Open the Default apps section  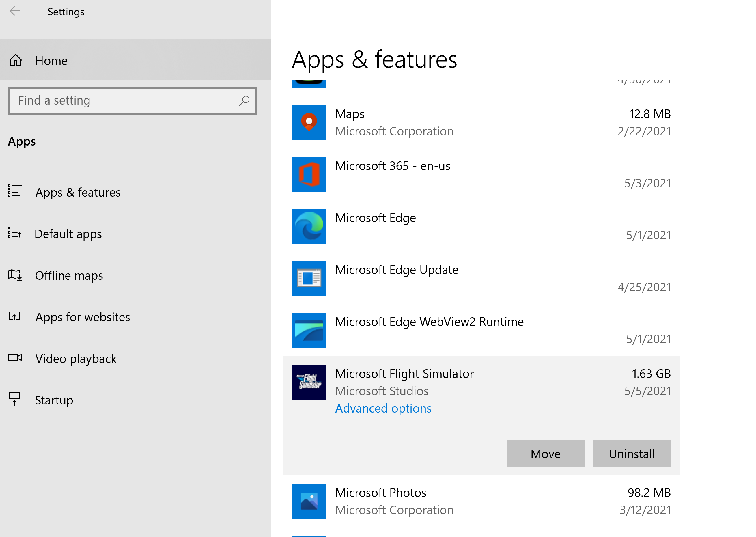68,234
